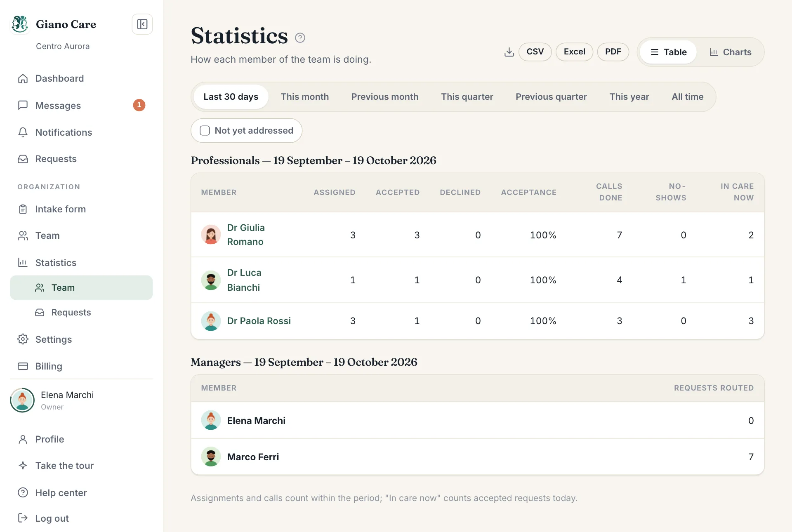Screen dimensions: 792x532
Task: Log out of the account
Action: (81, 518)
